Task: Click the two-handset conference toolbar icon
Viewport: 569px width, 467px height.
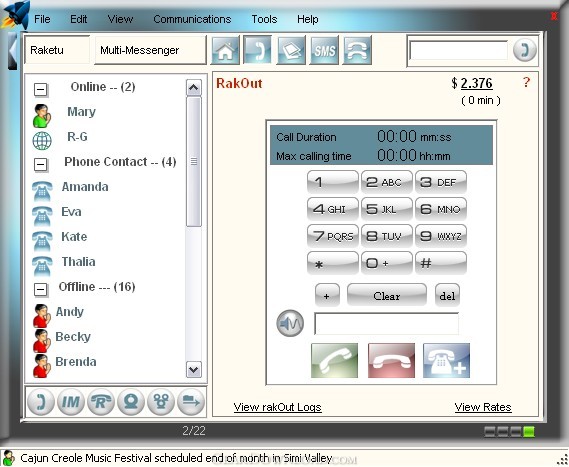Action: (357, 50)
